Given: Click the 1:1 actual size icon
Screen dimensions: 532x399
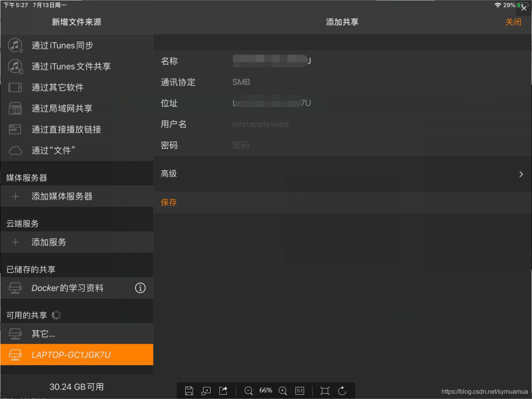Looking at the screenshot, I should click(x=300, y=391).
